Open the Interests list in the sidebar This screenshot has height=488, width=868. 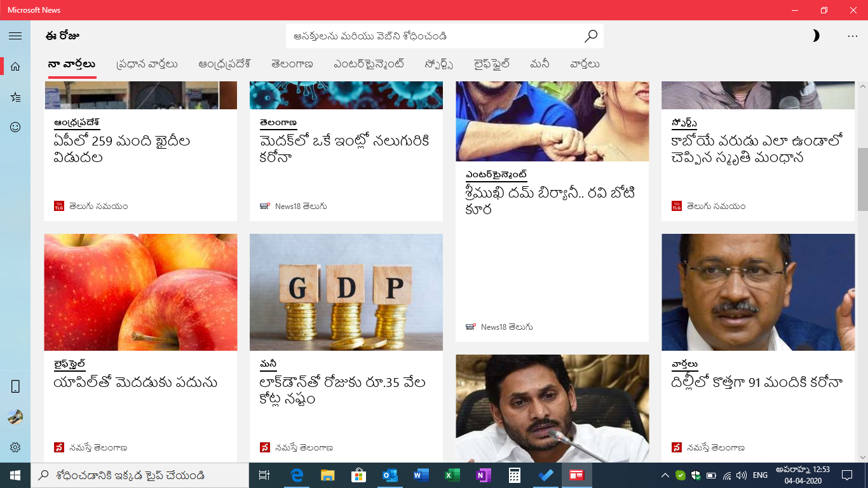pos(15,98)
